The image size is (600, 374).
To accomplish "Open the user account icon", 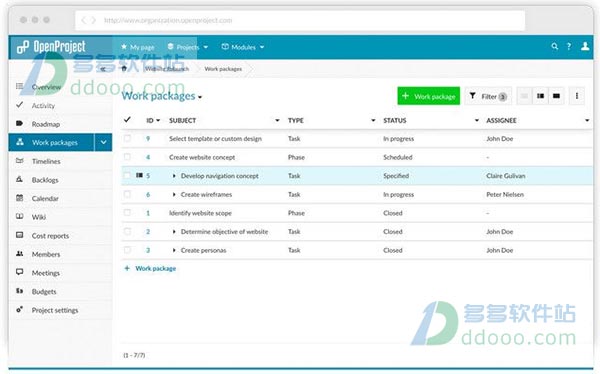I will tap(585, 47).
